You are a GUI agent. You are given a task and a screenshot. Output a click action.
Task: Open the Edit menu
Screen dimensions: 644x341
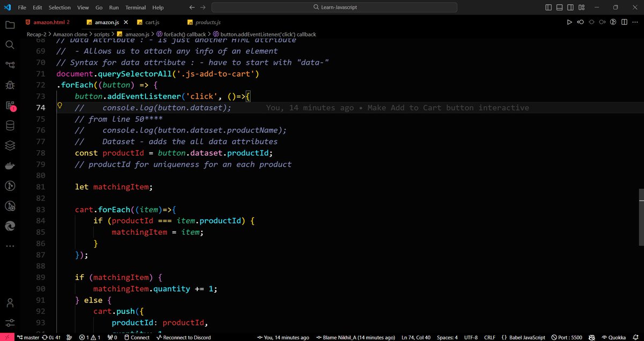37,8
